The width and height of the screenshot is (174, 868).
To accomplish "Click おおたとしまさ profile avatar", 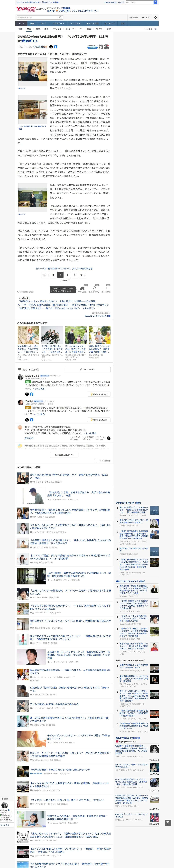I will (x=20, y=377).
